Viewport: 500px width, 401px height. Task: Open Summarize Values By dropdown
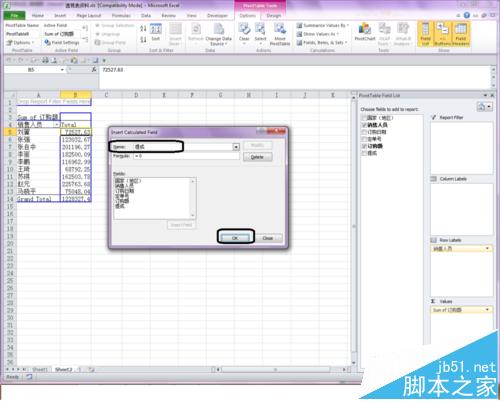coord(322,25)
